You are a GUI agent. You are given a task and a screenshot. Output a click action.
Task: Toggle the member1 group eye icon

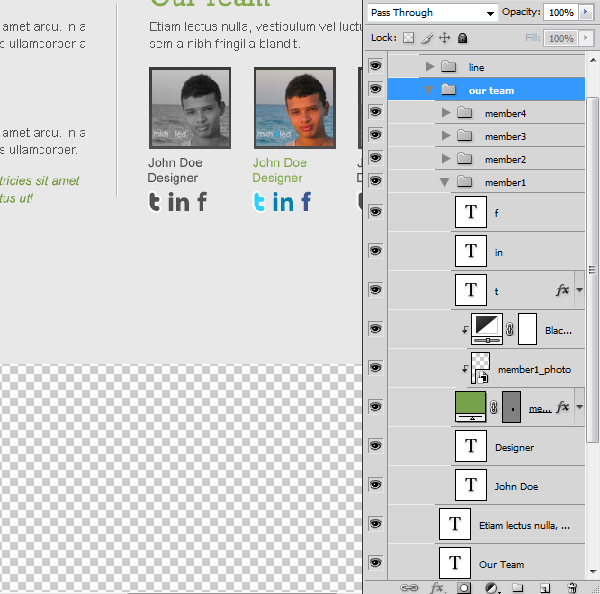[x=375, y=181]
